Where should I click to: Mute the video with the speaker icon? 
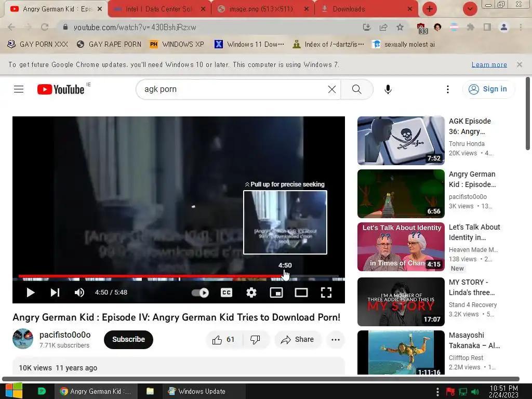point(79,292)
